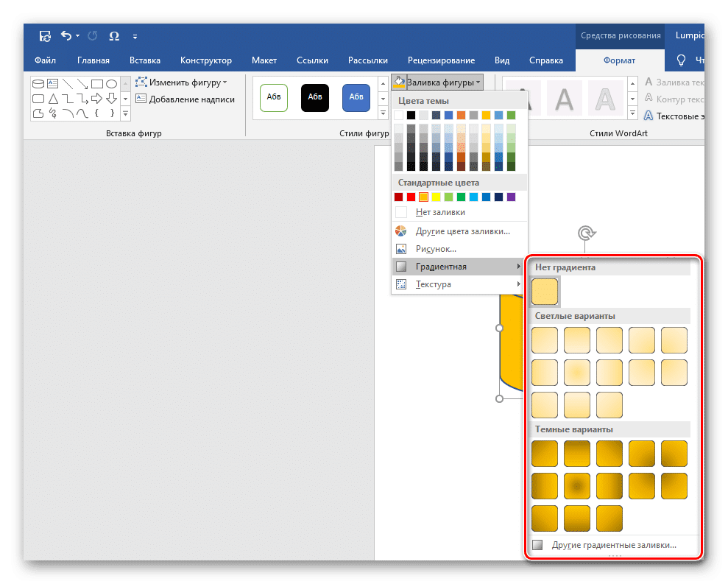Screen dimensions: 728x584
Task: Select the oval shape tool
Action: coord(111,83)
